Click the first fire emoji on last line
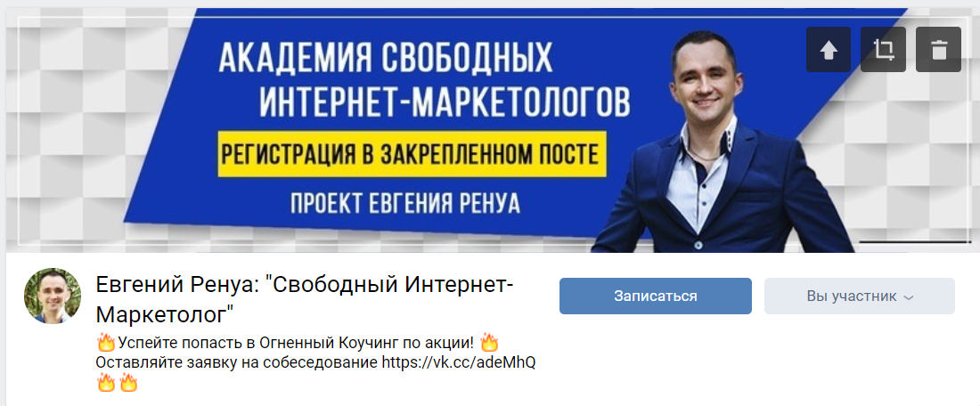Image resolution: width=980 pixels, height=406 pixels. click(x=106, y=382)
